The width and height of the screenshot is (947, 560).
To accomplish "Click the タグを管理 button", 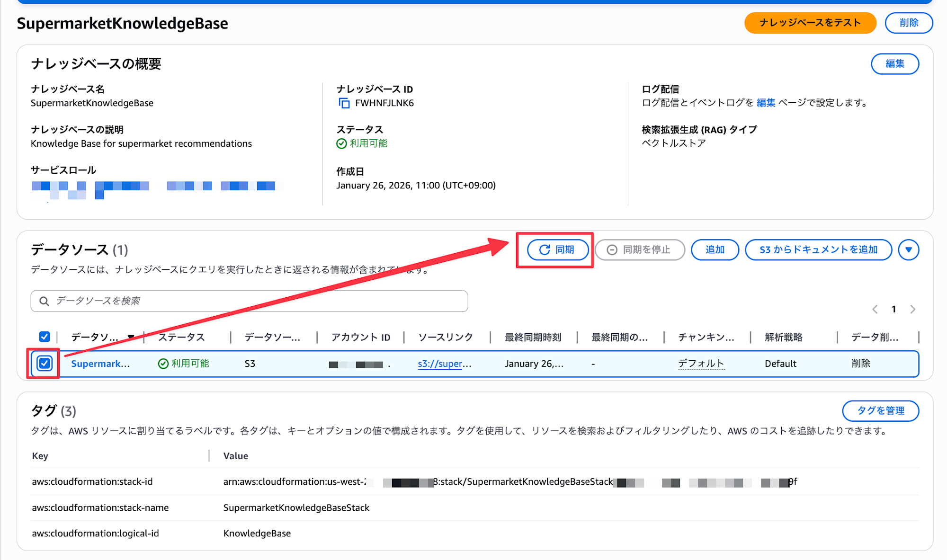I will pos(880,410).
